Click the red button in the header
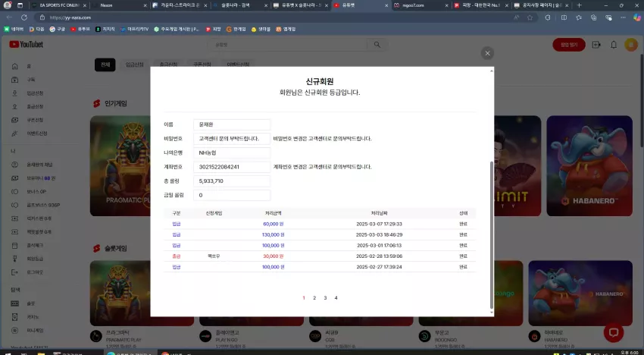 pos(569,45)
